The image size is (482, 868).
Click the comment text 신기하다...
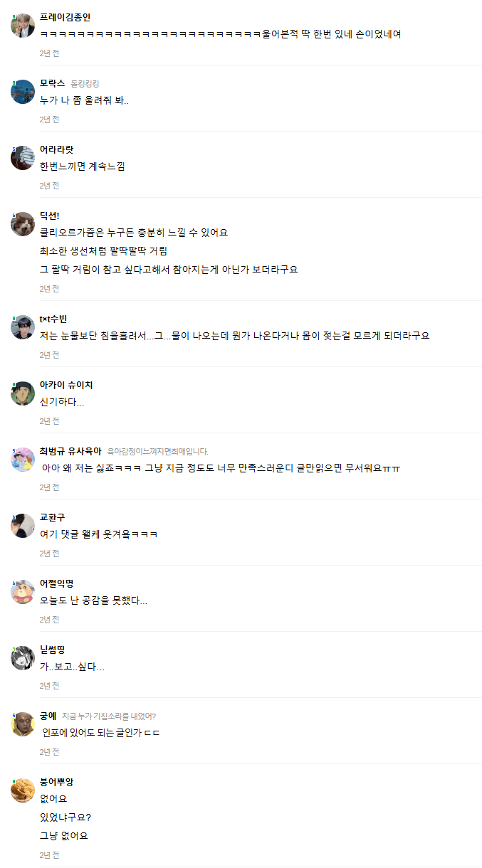coord(62,402)
